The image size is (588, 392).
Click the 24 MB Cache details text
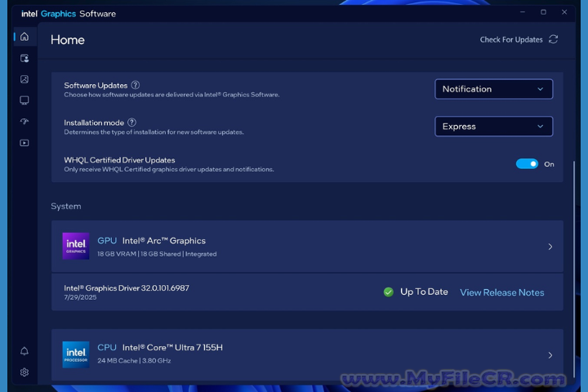[x=134, y=360]
